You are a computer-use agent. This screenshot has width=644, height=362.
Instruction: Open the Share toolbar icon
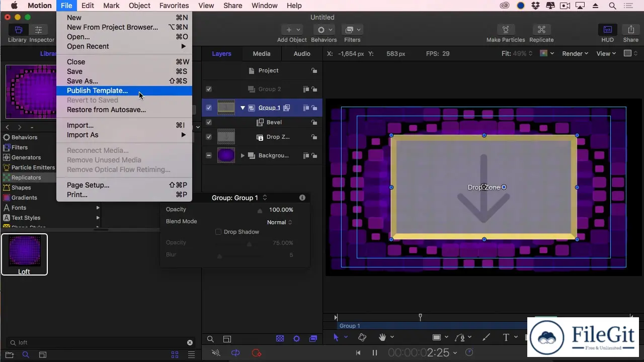tap(631, 30)
